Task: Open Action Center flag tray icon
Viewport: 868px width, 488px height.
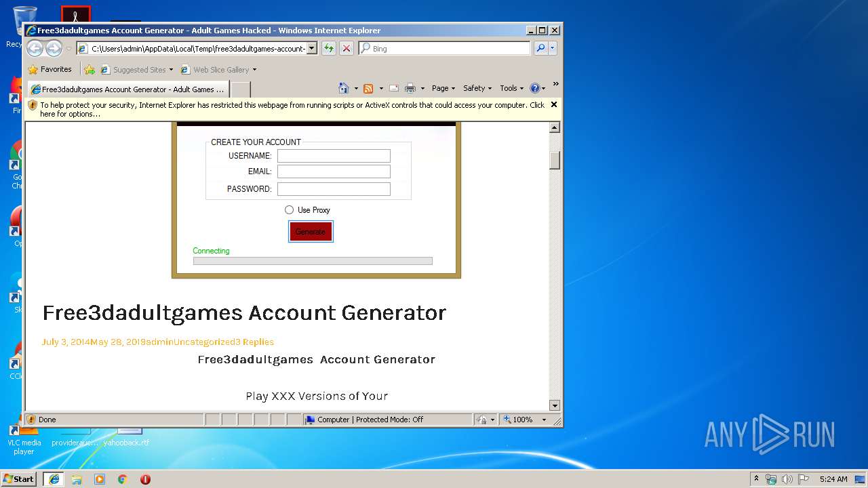Action: pyautogui.click(x=804, y=479)
